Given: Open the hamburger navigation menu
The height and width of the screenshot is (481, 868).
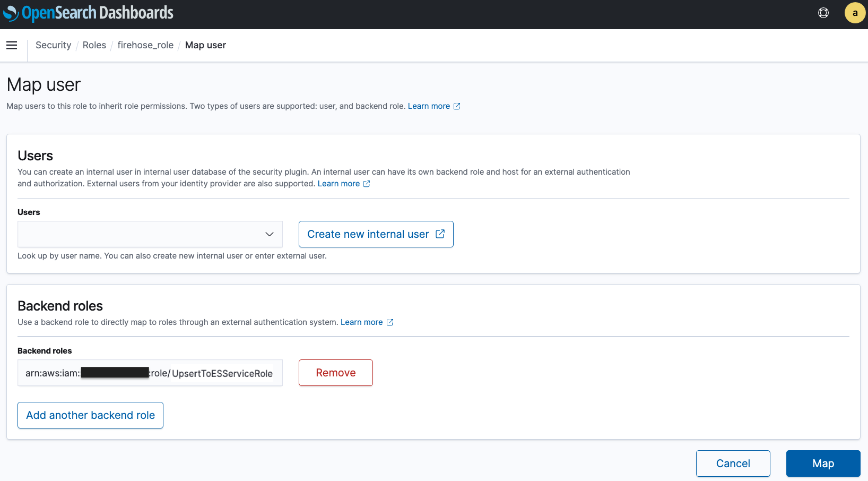Looking at the screenshot, I should point(12,45).
